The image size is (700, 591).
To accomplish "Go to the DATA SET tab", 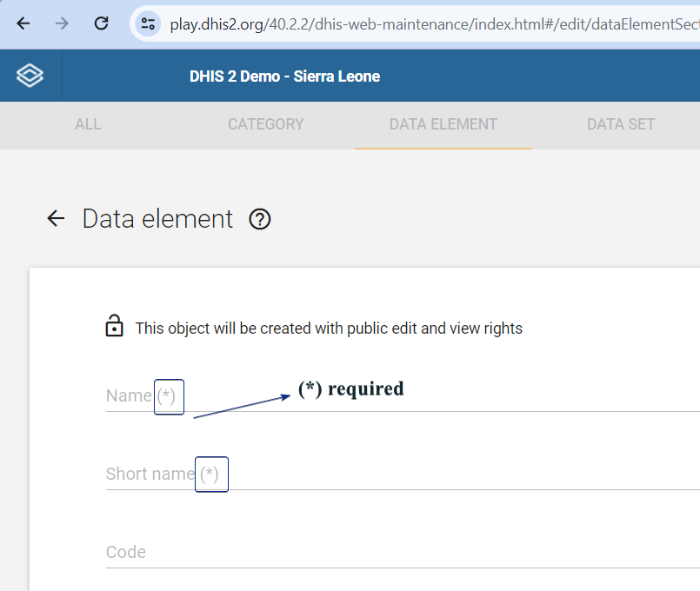I will [621, 124].
